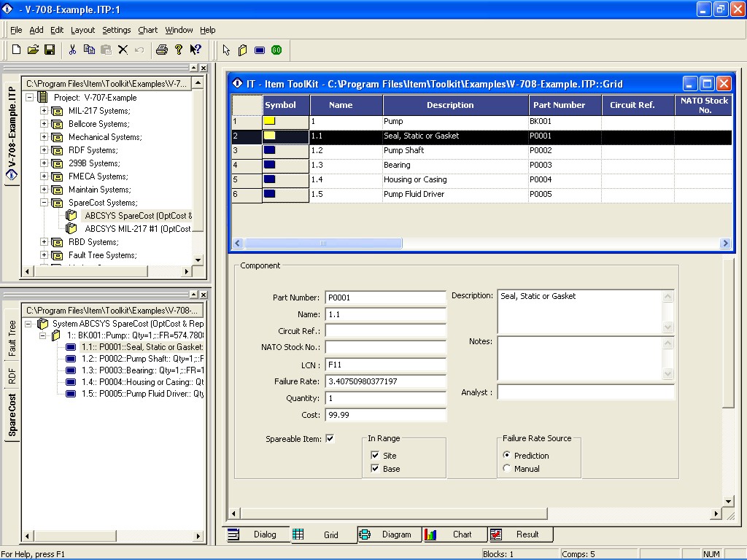747x560 pixels.
Task: Click the ABCSYS MIL-217 #1 system icon
Action: coord(71,228)
